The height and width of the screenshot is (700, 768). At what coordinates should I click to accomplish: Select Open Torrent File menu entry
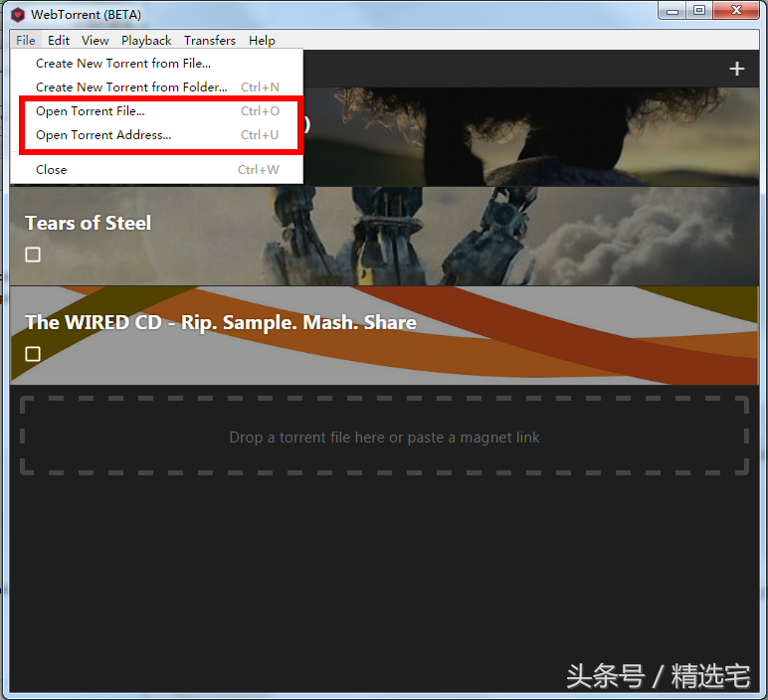[157, 111]
